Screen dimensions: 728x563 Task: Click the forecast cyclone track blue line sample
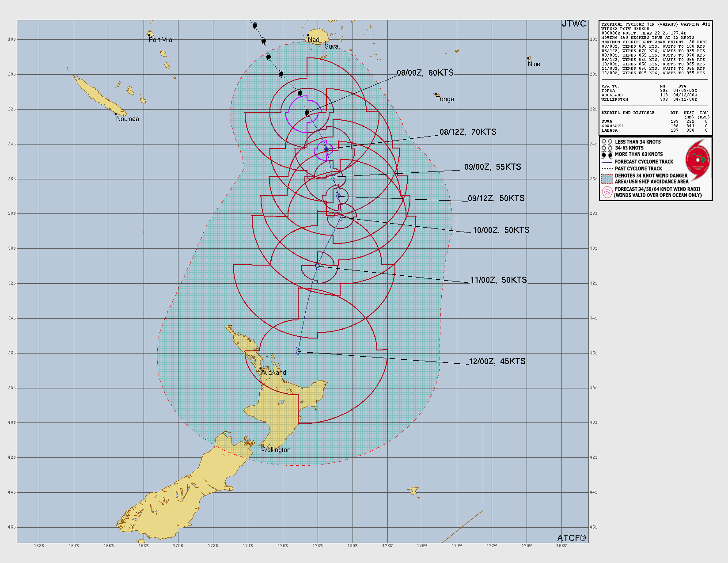point(607,162)
